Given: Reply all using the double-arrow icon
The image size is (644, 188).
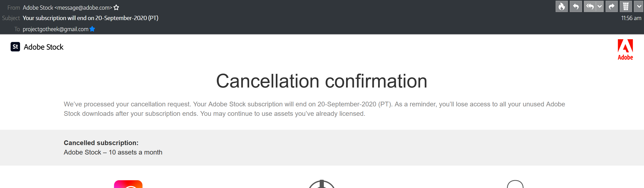Looking at the screenshot, I should click(x=590, y=7).
